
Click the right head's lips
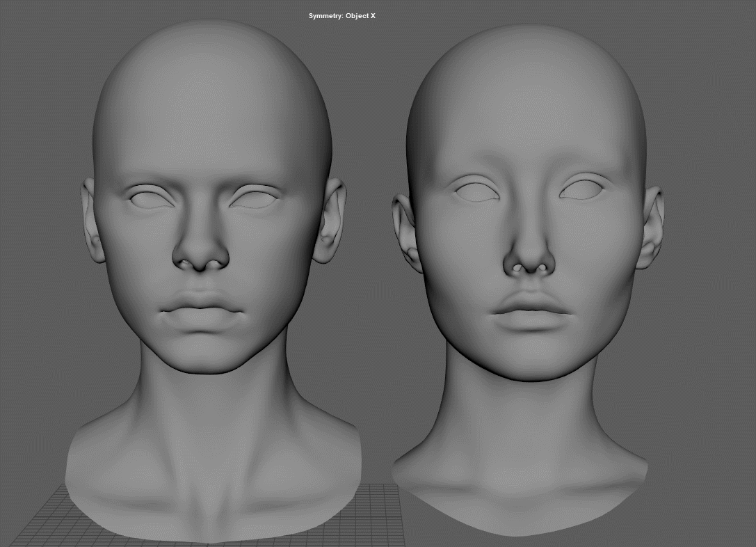531,310
